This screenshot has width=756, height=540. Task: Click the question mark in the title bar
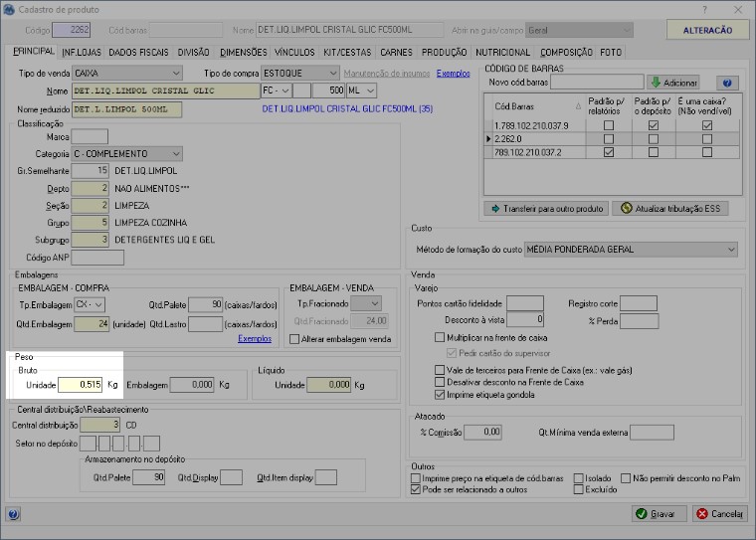click(704, 10)
